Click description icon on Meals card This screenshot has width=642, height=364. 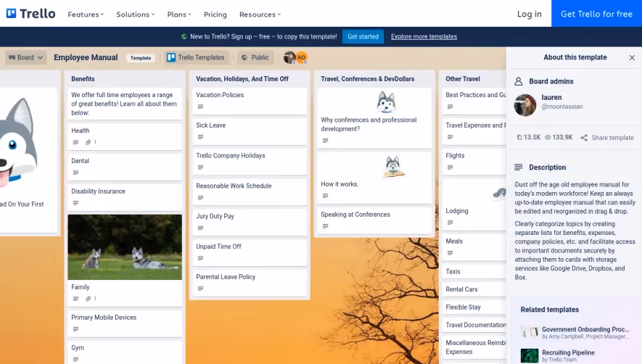(450, 253)
